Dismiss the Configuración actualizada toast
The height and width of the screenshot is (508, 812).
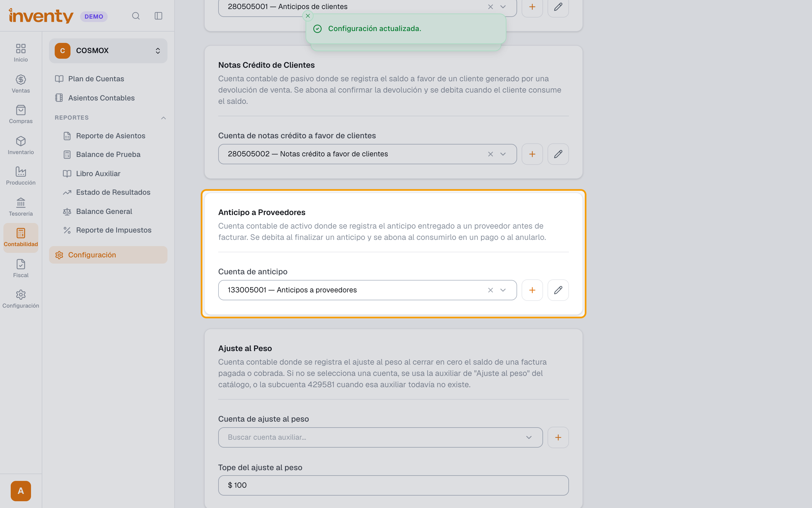pos(308,16)
